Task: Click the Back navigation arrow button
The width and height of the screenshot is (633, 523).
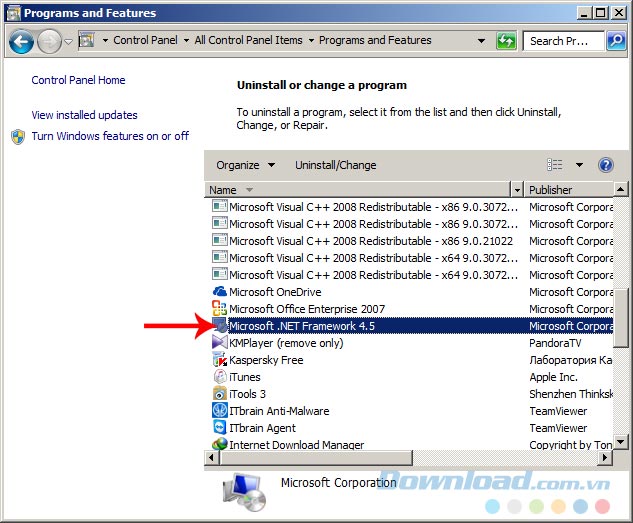Action: pyautogui.click(x=22, y=41)
